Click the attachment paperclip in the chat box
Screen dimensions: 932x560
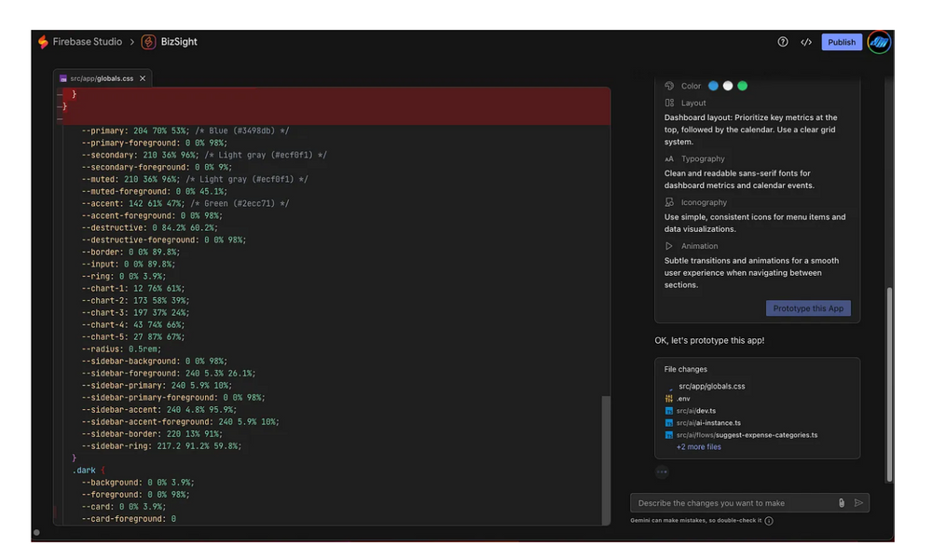point(842,502)
